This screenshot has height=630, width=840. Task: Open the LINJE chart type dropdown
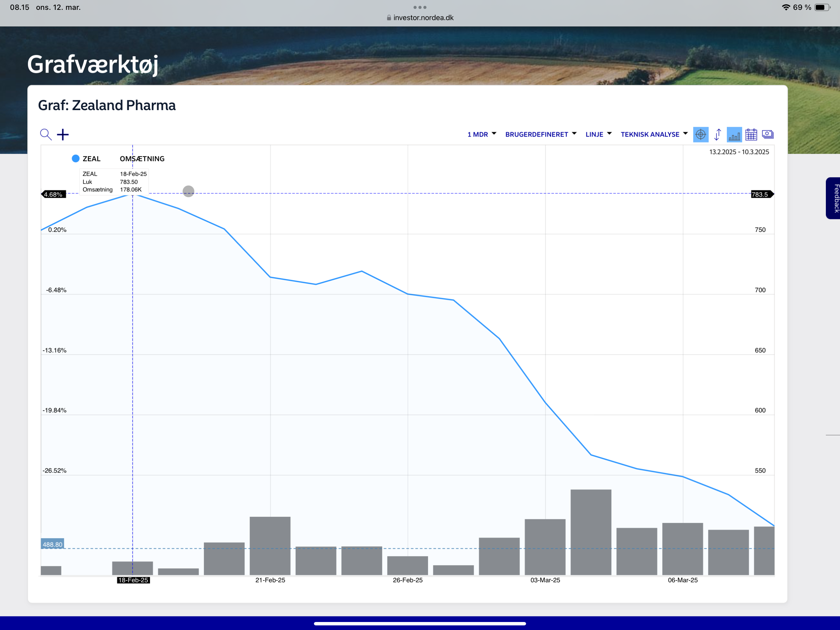pos(598,134)
